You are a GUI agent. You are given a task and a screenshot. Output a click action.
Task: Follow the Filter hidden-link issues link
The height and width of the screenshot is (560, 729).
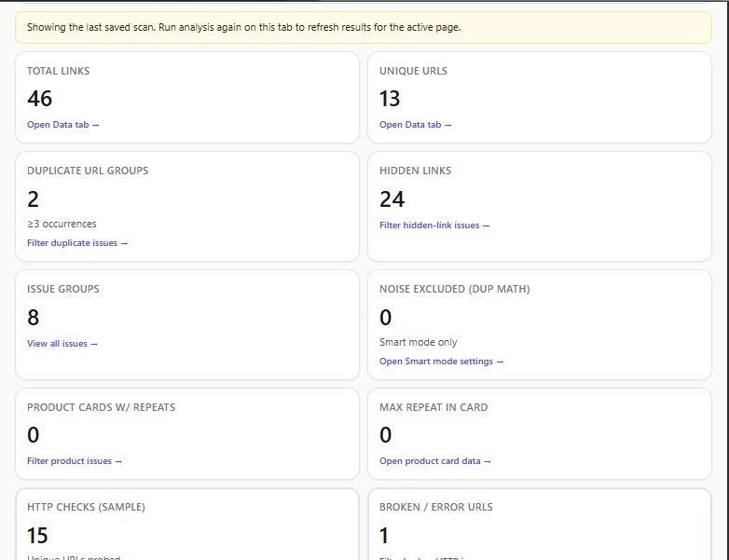coord(433,225)
